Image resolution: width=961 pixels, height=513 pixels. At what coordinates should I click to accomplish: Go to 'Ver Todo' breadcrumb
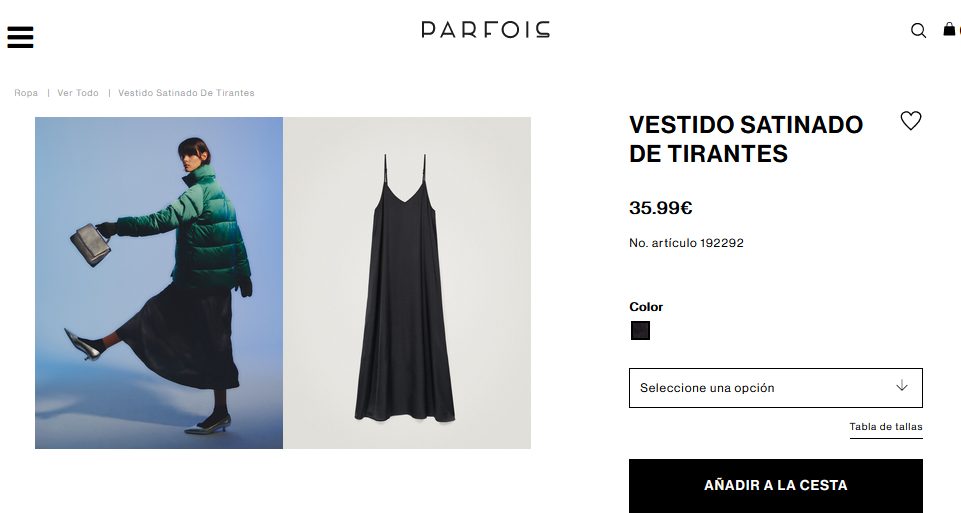(78, 93)
